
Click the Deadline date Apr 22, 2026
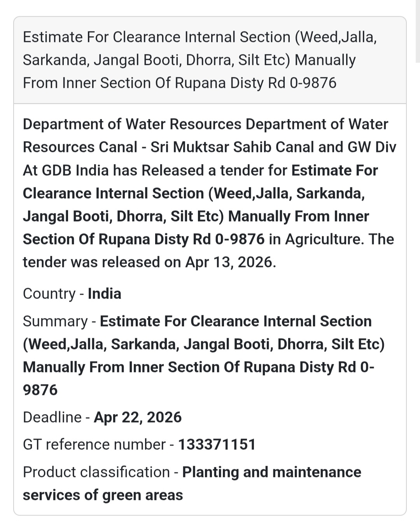138,417
